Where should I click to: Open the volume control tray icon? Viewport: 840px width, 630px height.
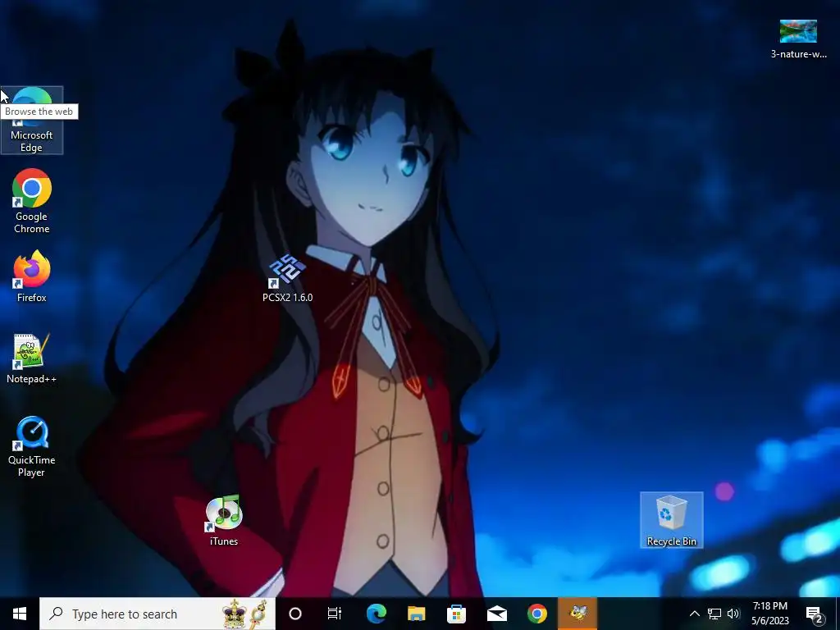point(733,614)
